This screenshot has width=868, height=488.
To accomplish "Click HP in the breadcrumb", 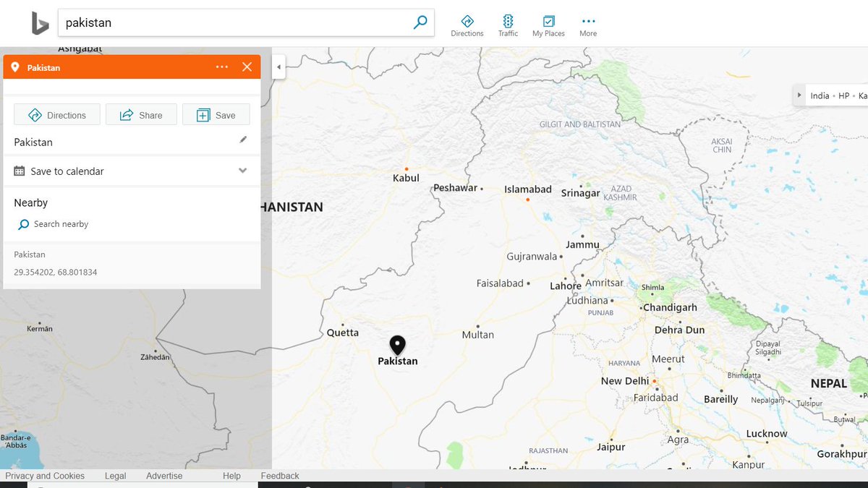I will (843, 95).
